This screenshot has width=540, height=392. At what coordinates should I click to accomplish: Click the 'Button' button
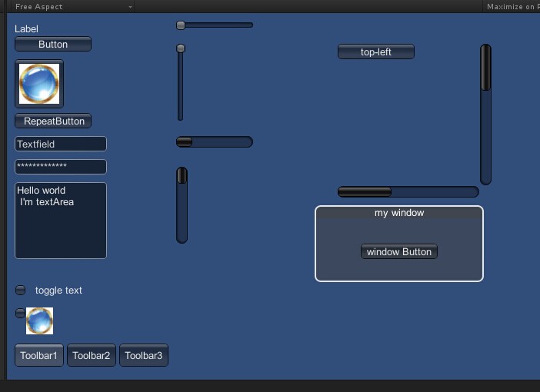pos(53,44)
